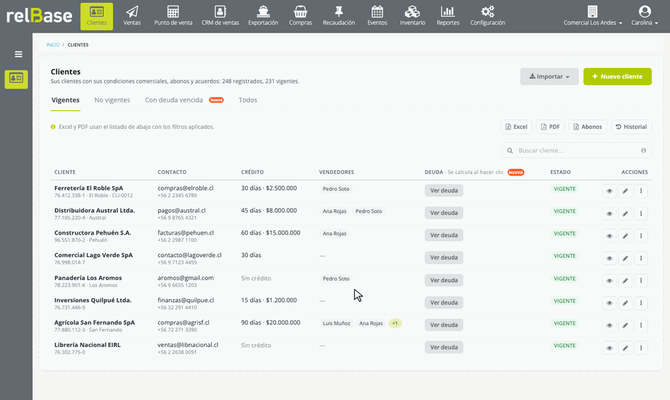This screenshot has width=670, height=400.
Task: Click the email contacto@lagoverde.cl
Action: [189, 255]
